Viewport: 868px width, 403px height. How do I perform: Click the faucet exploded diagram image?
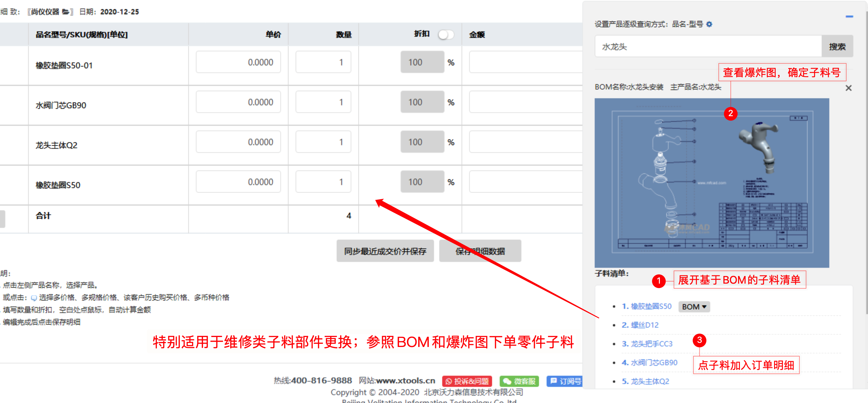(711, 183)
